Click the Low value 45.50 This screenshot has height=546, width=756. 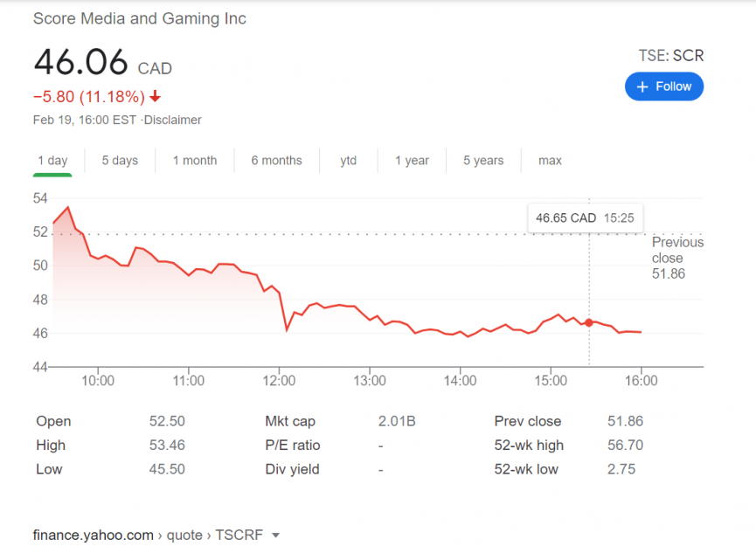[167, 469]
